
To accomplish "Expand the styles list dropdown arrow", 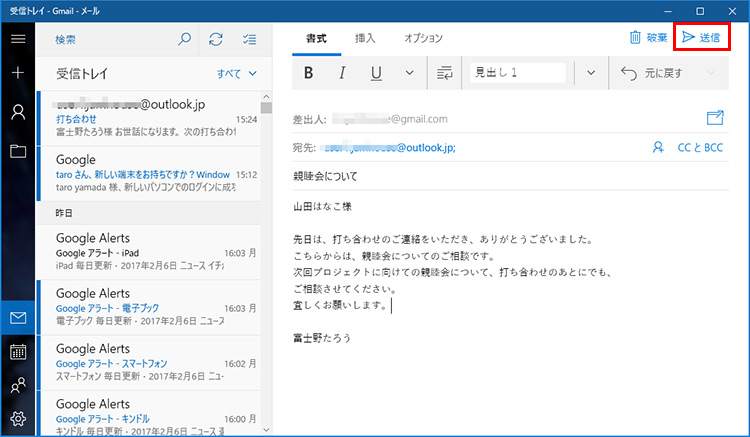I will [x=590, y=73].
